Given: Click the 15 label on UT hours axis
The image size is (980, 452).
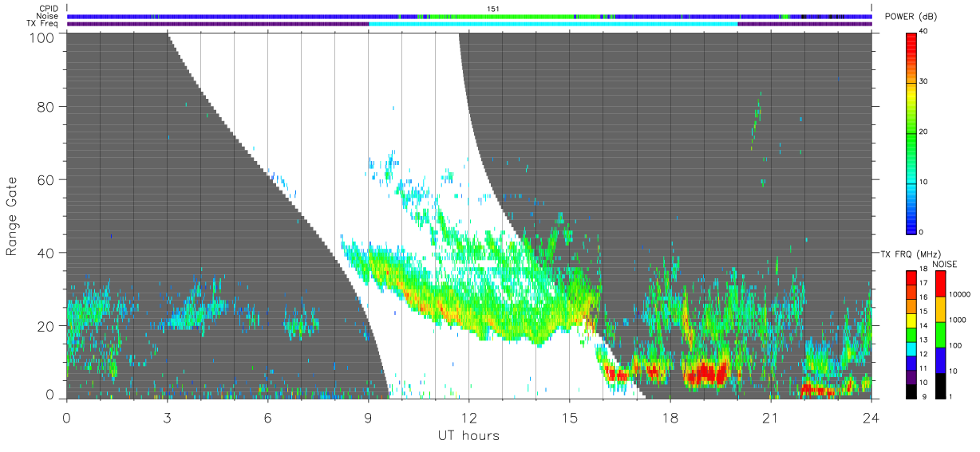Looking at the screenshot, I should pos(570,417).
